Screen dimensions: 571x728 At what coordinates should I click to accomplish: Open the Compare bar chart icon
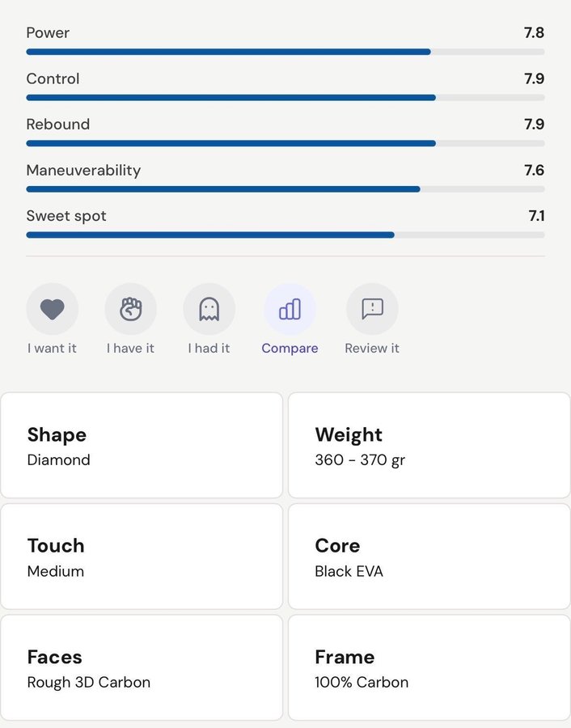pos(290,309)
